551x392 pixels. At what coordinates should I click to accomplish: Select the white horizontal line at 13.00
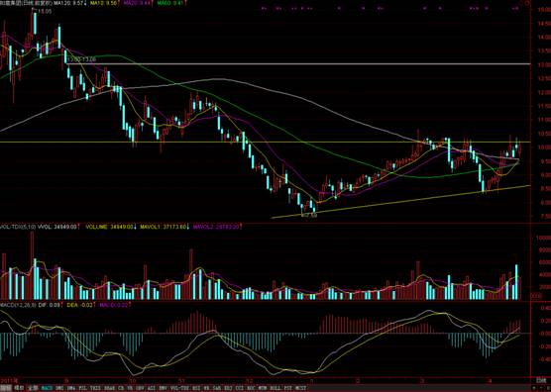[x=298, y=64]
